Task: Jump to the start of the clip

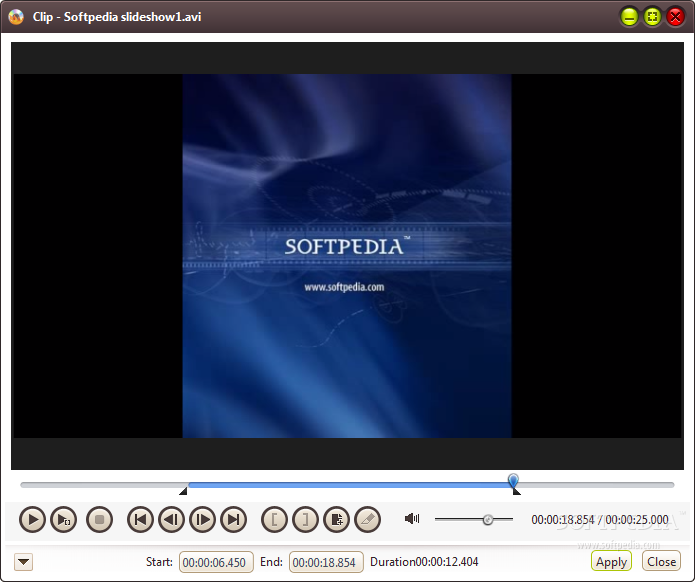Action: [141, 519]
